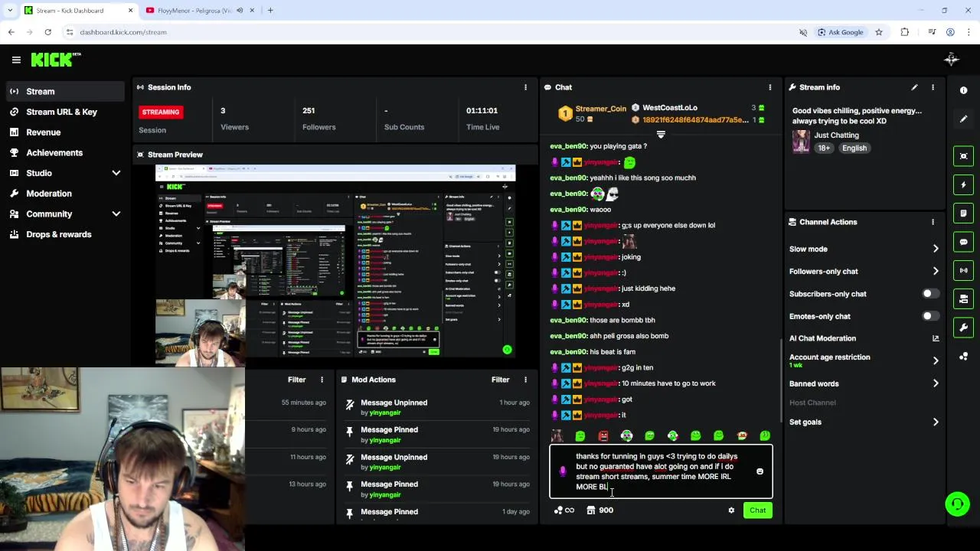Toggle the chat bubble widget icon

[x=963, y=242]
